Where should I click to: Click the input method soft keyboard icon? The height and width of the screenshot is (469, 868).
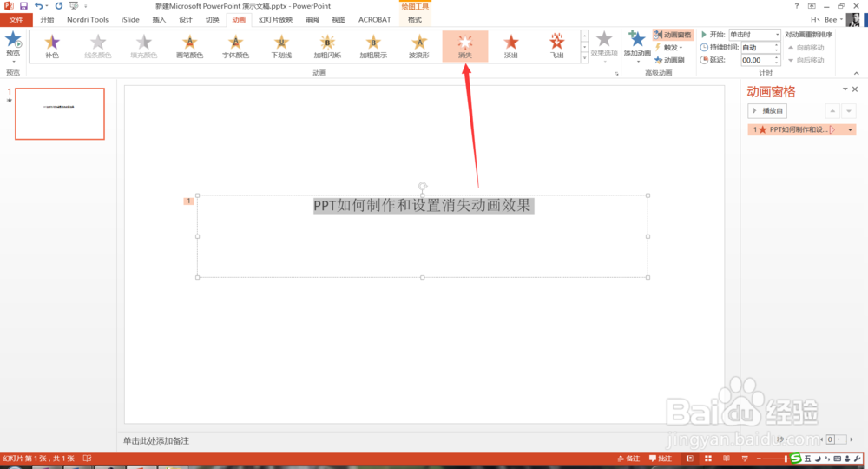pos(837,459)
